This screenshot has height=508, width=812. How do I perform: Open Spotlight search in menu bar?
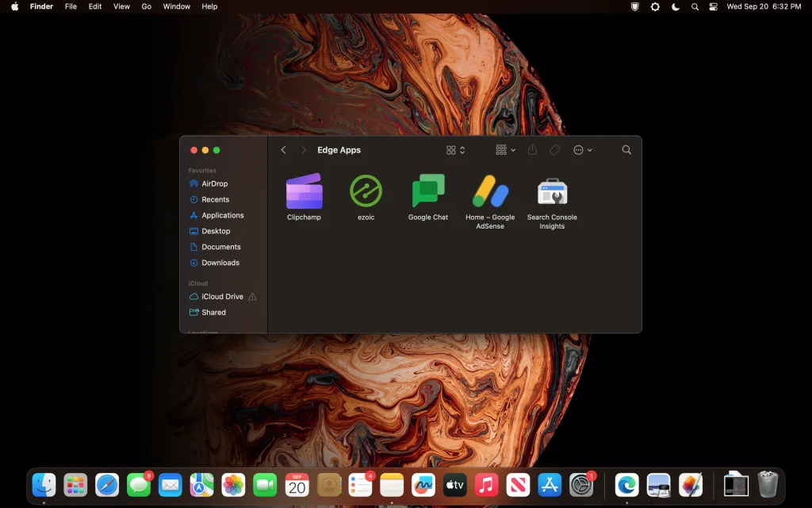[695, 6]
